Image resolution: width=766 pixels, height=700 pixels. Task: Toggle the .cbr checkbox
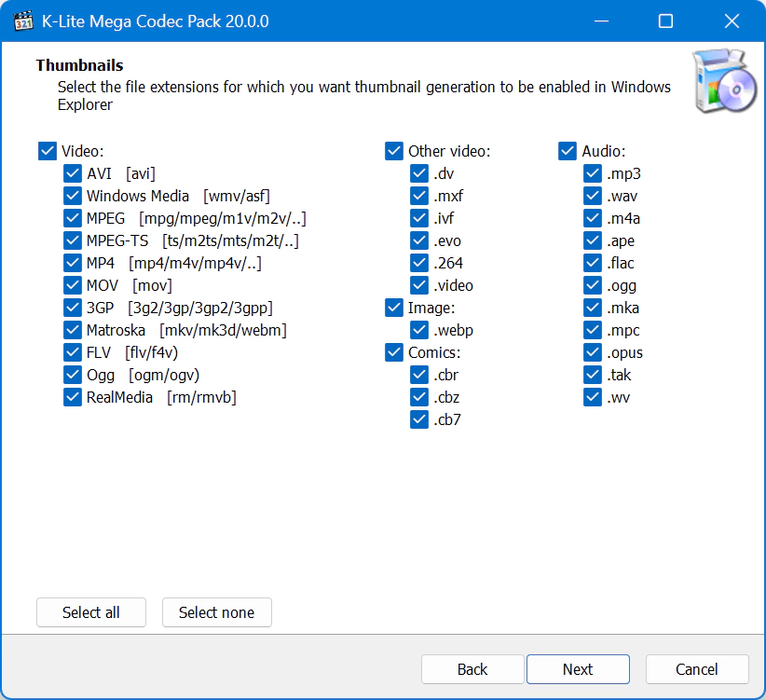(419, 375)
